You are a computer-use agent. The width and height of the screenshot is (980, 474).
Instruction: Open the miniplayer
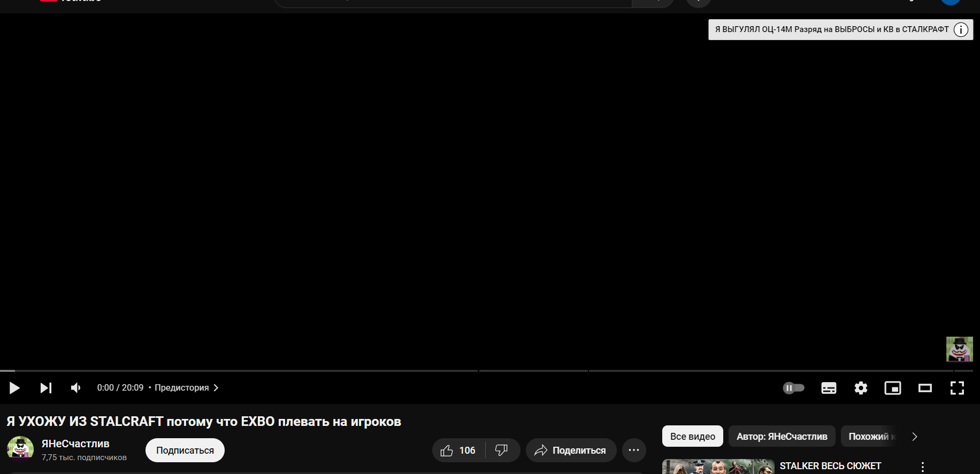click(x=893, y=388)
